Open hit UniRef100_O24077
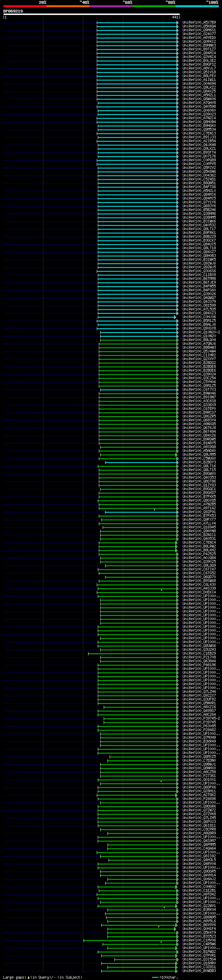The width and height of the screenshot is (222, 980). [x=199, y=34]
